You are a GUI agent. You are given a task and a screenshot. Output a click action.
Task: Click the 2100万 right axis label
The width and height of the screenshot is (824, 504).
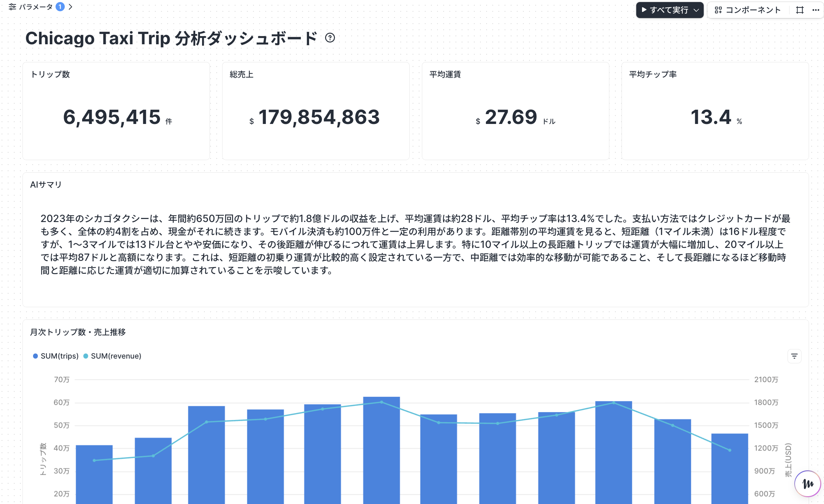(766, 379)
